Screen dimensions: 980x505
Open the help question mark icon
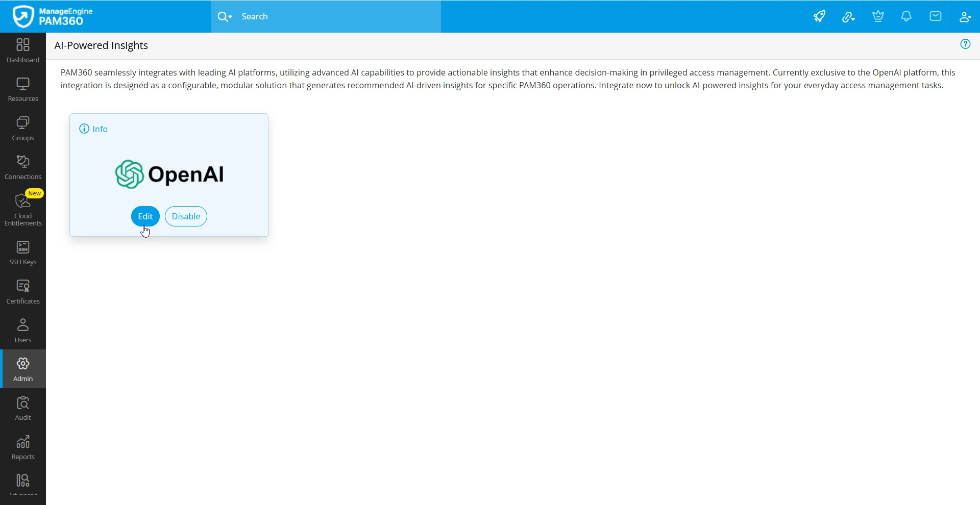coord(965,44)
